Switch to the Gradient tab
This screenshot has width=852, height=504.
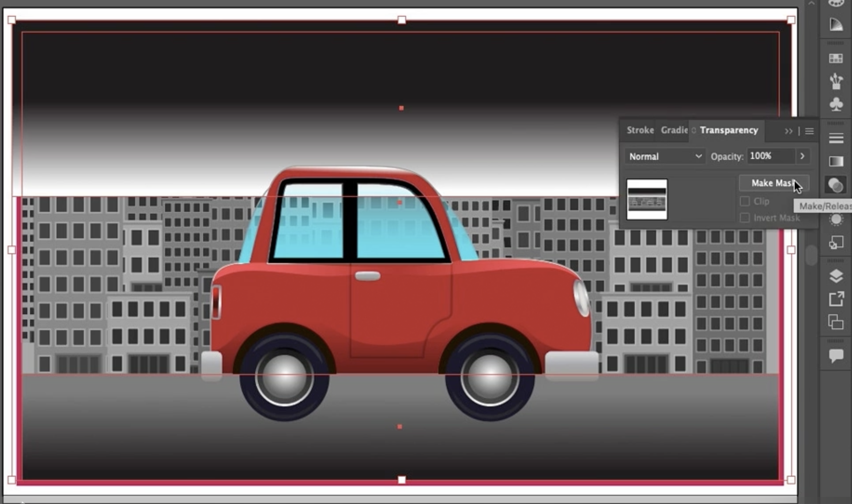[674, 130]
